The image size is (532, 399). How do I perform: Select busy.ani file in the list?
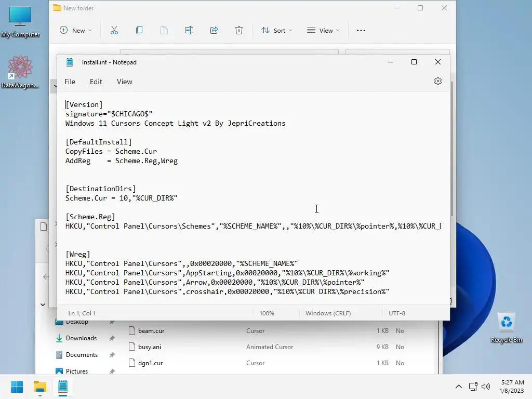(x=150, y=347)
